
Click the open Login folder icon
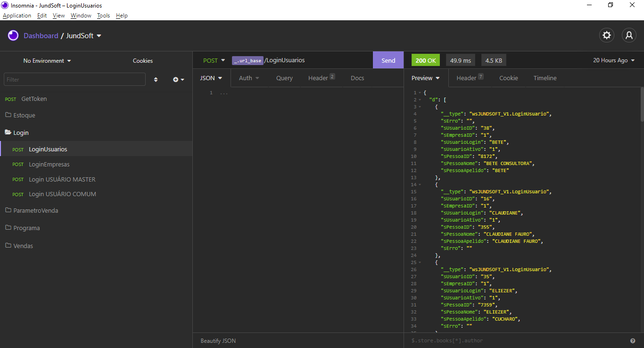(x=8, y=133)
